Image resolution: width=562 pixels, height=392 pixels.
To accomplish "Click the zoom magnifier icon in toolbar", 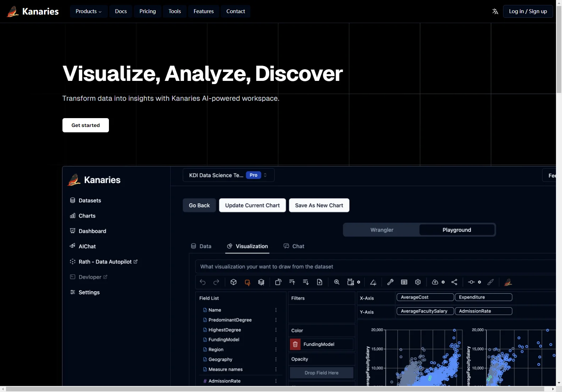I will [337, 282].
